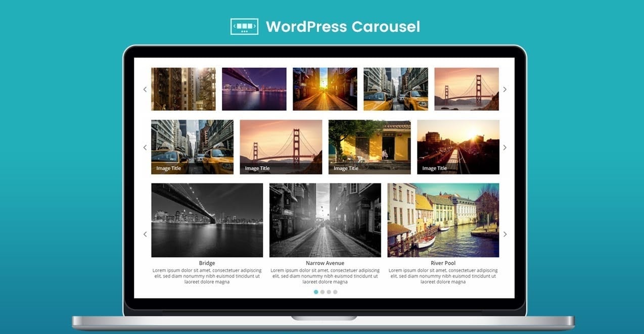644x334 pixels.
Task: Go forward in the River Pool caption carousel
Action: point(504,234)
